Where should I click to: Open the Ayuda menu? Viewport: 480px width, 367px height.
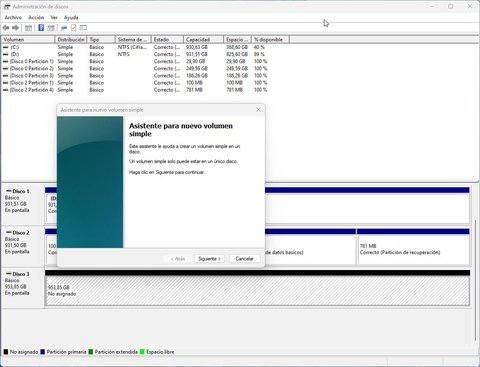[x=71, y=17]
